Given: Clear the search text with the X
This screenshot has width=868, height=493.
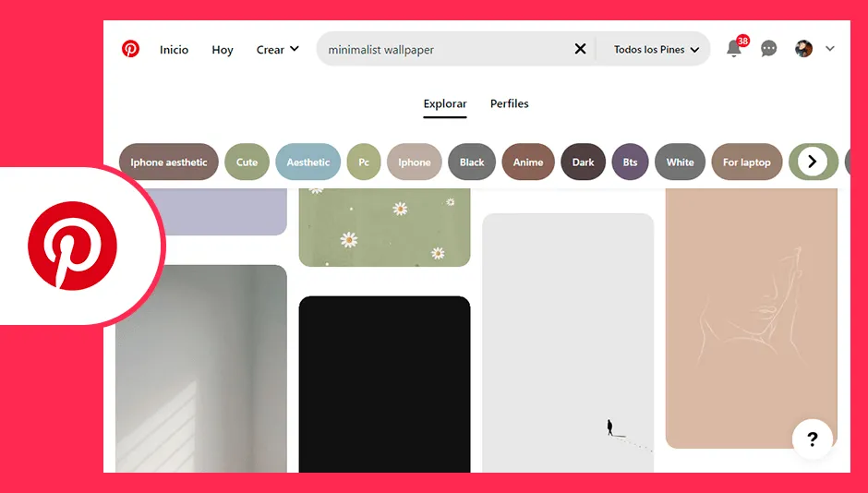Looking at the screenshot, I should click(580, 49).
